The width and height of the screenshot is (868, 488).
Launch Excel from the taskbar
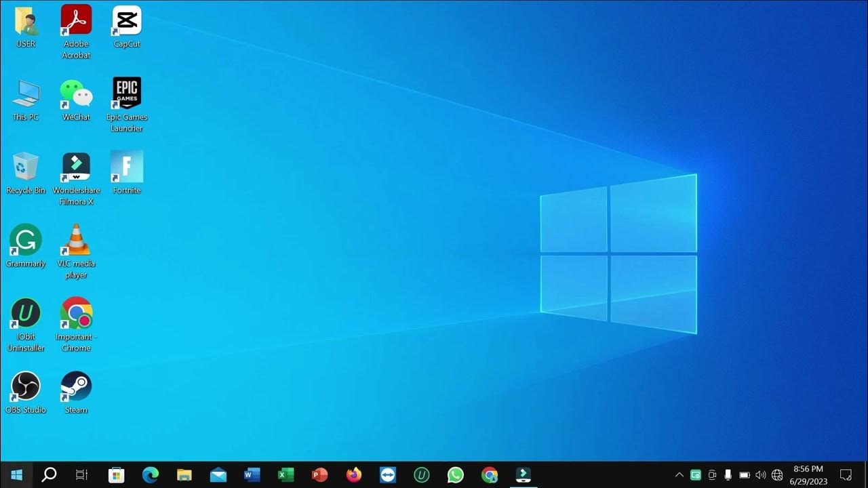pos(286,474)
